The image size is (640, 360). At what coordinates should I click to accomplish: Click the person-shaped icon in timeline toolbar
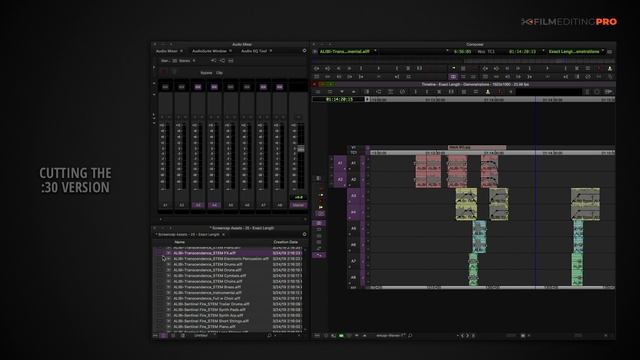(487, 92)
